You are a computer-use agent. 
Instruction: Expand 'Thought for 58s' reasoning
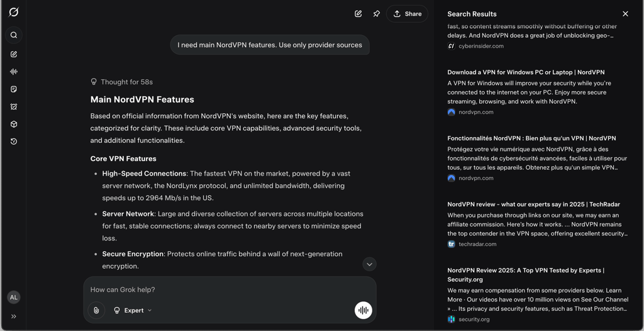point(121,82)
